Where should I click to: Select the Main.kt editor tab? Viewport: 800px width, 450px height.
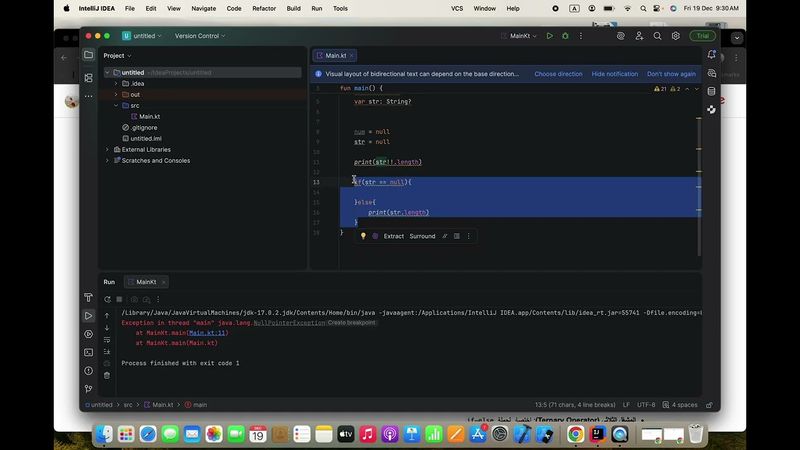click(x=335, y=55)
